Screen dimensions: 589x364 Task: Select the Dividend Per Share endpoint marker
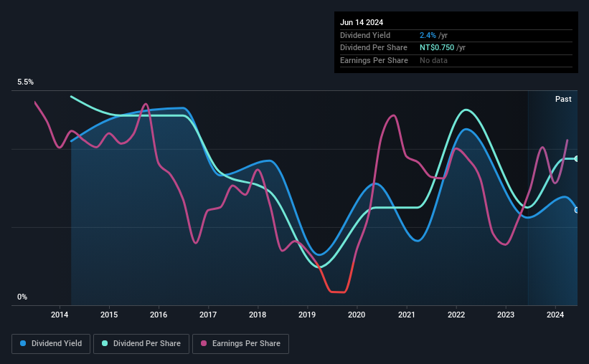coord(577,159)
